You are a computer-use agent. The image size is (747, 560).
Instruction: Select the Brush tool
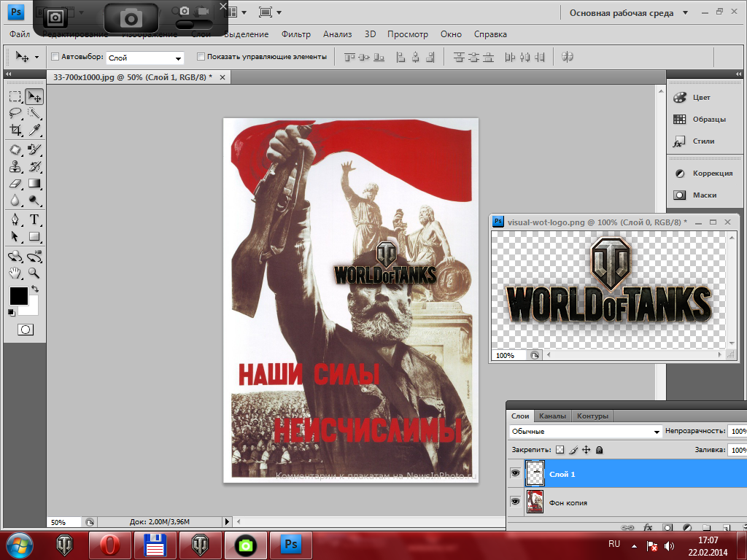coord(34,149)
